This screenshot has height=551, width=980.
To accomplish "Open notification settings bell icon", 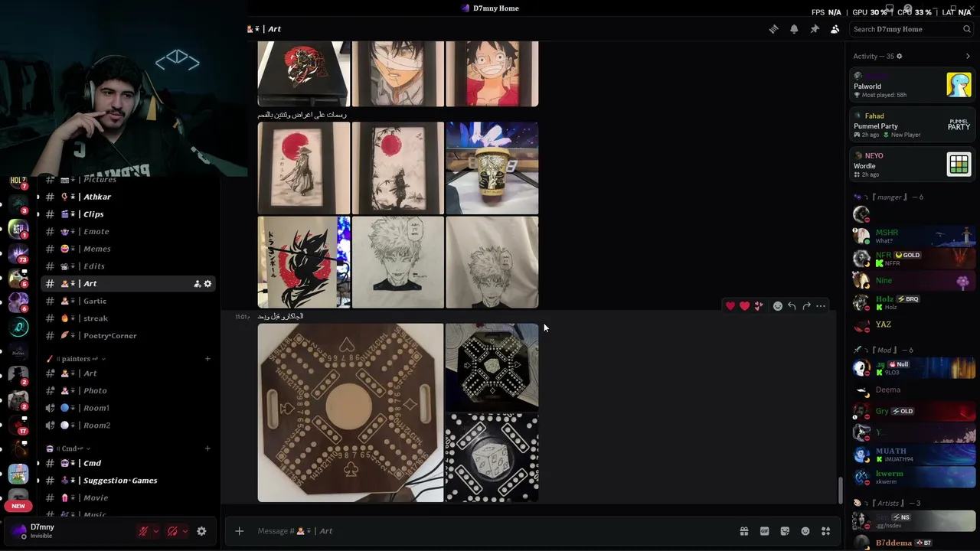I will [x=794, y=29].
